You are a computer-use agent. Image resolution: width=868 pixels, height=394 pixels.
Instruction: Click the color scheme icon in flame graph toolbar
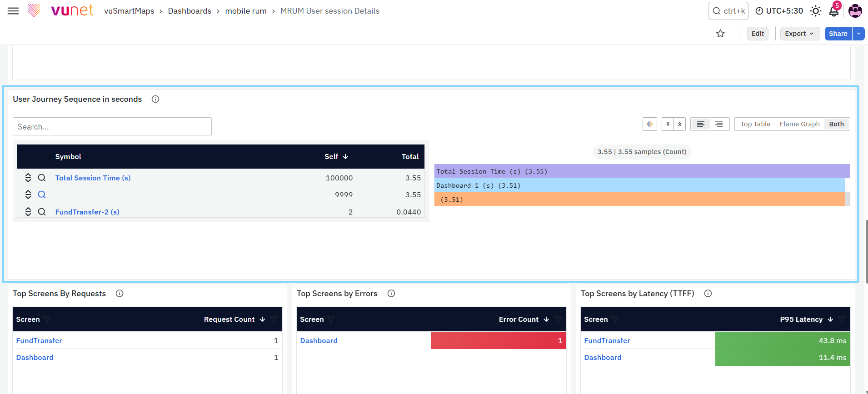pos(650,124)
